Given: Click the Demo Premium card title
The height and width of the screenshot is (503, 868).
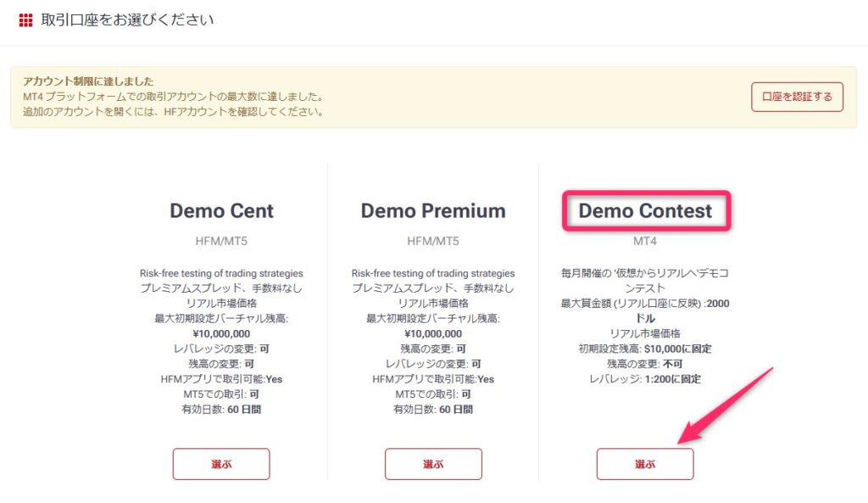Looking at the screenshot, I should [x=433, y=210].
